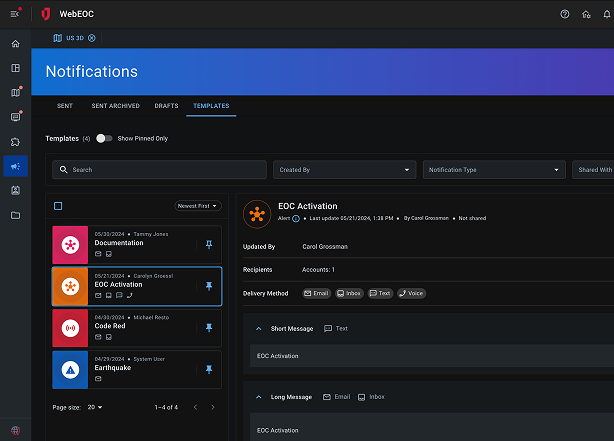Click the Search templates field
This screenshot has height=441, width=614.
(x=160, y=170)
